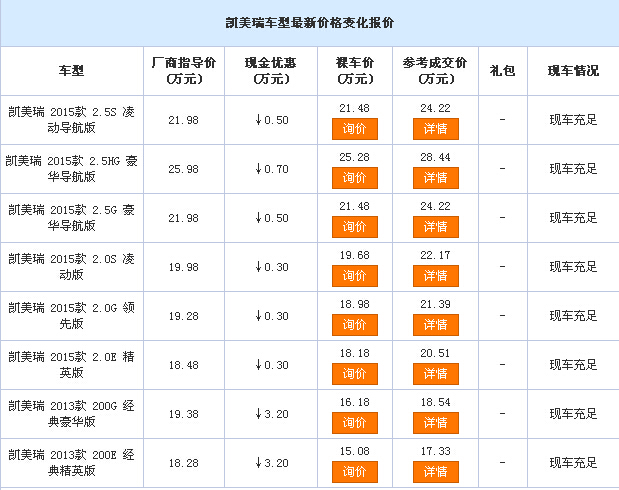619x490 pixels.
Task: Click the 参考成交价 column header
Action: tap(435, 71)
